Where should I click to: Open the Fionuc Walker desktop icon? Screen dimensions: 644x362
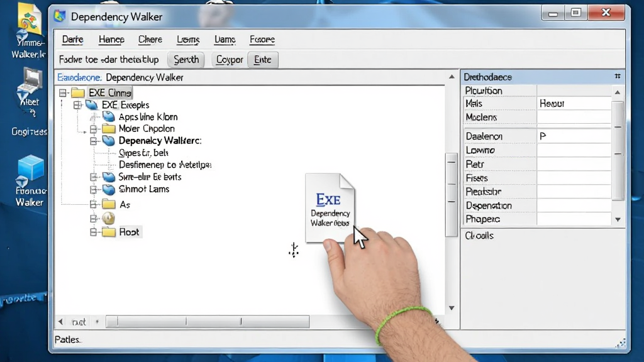[30, 180]
